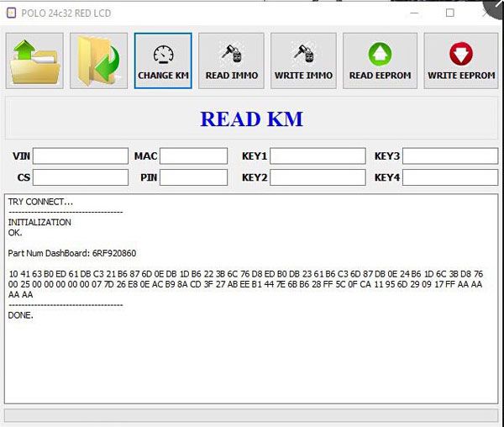
Task: Click into the CS text box
Action: click(81, 177)
